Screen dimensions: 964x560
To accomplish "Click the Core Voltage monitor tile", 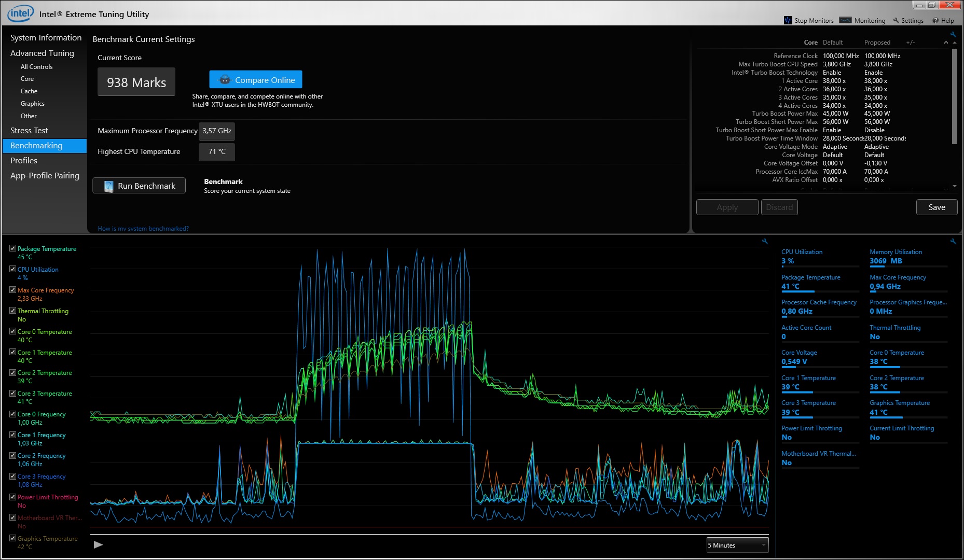I will 820,358.
